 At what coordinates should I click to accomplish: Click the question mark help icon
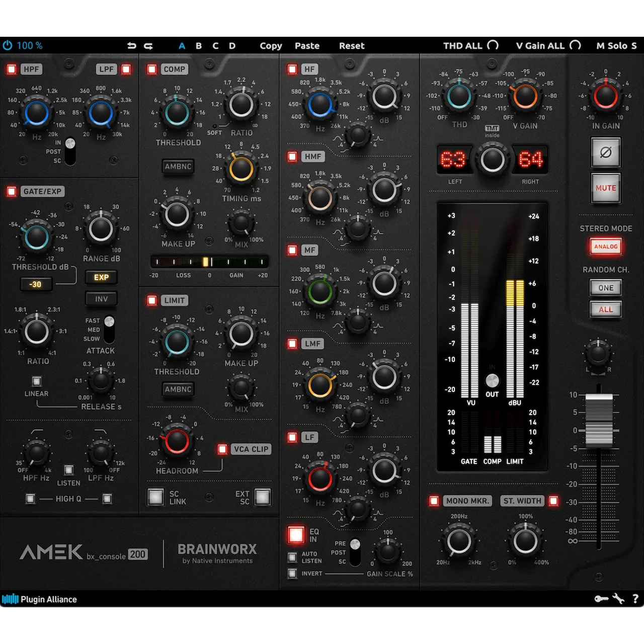[x=635, y=599]
